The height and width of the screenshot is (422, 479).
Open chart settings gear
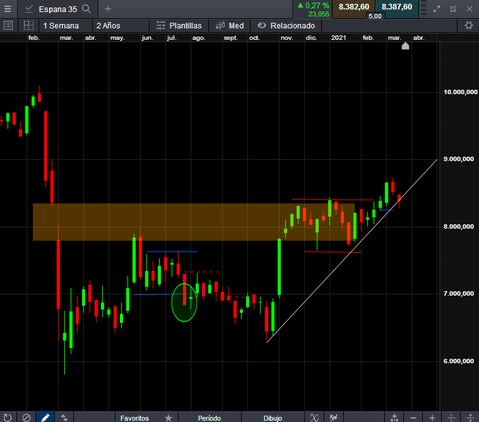click(469, 26)
